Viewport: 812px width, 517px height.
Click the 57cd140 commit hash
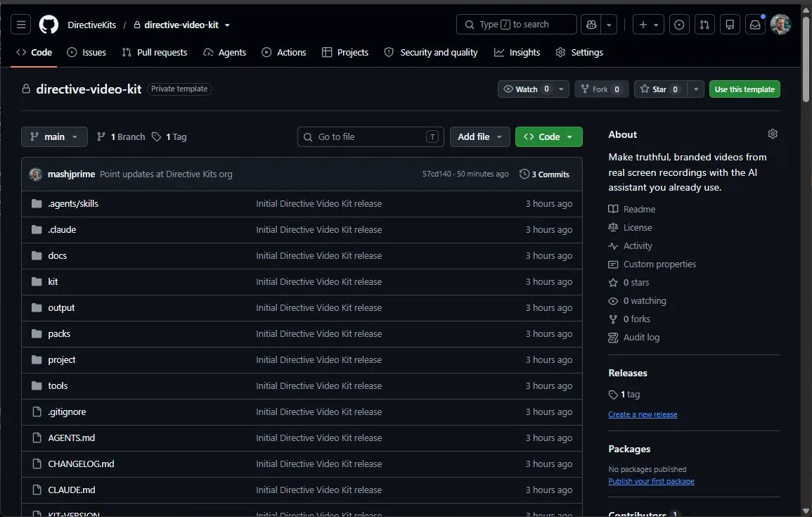coord(437,174)
